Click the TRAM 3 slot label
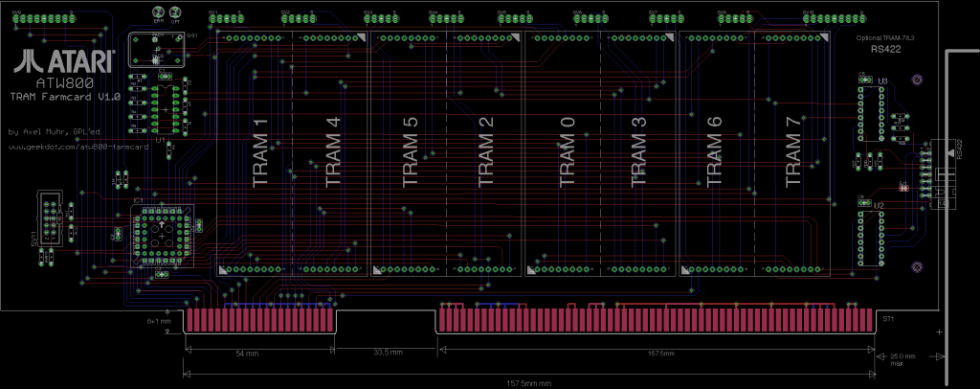This screenshot has width=980, height=389. [x=639, y=153]
